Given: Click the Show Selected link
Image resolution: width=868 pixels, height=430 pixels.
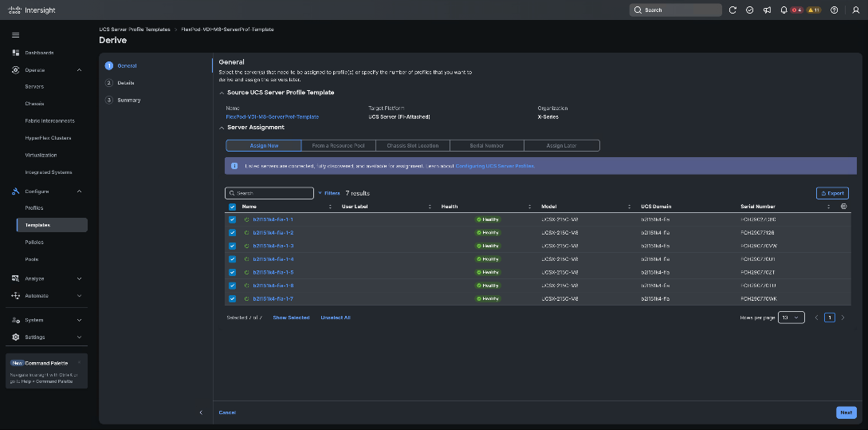Looking at the screenshot, I should click(291, 318).
